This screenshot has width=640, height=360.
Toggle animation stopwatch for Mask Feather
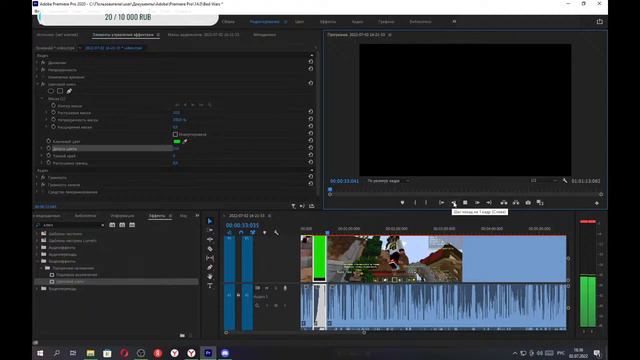click(53, 113)
